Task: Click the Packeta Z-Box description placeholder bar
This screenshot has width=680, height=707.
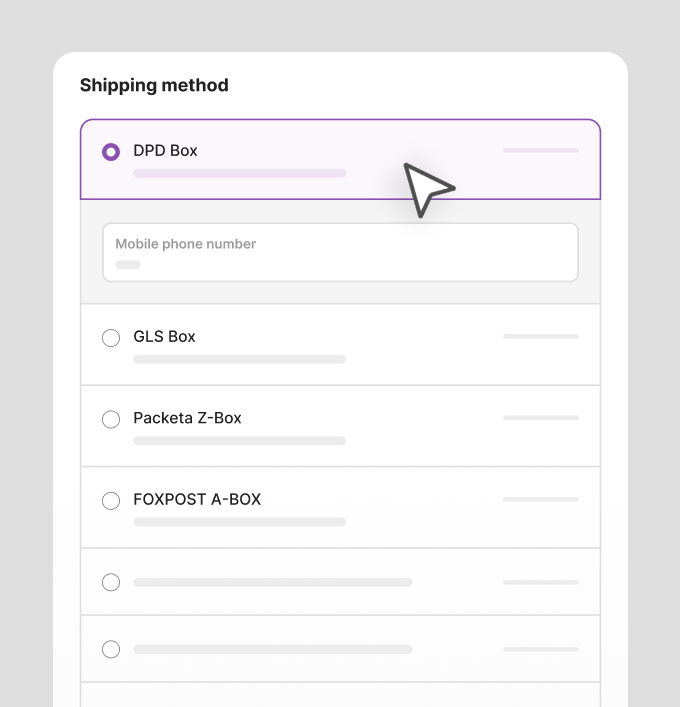Action: coord(239,441)
